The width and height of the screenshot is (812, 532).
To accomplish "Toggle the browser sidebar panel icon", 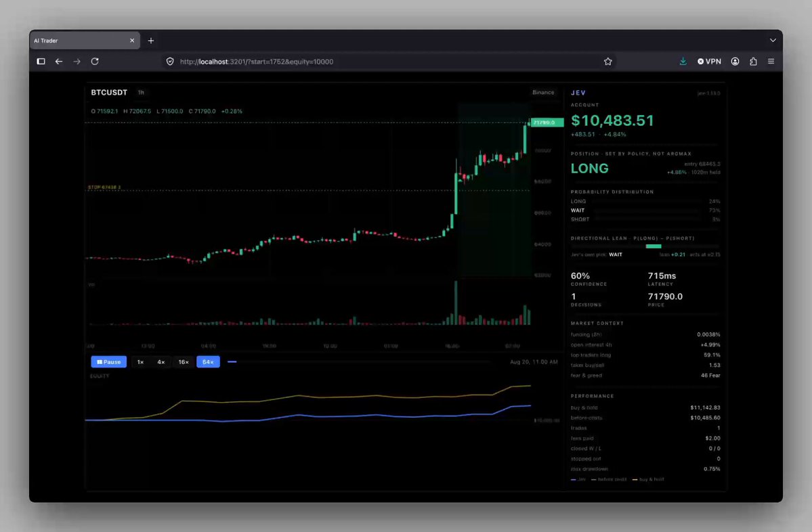I will [x=41, y=62].
